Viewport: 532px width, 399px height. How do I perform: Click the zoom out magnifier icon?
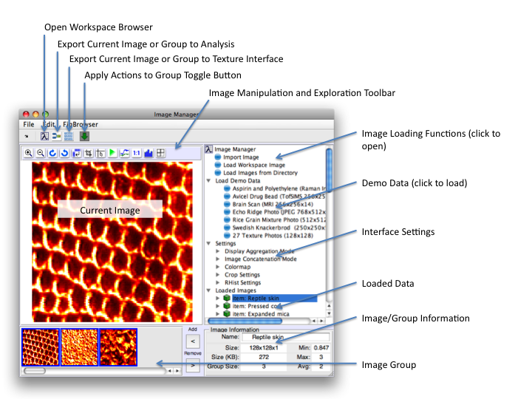pos(41,153)
